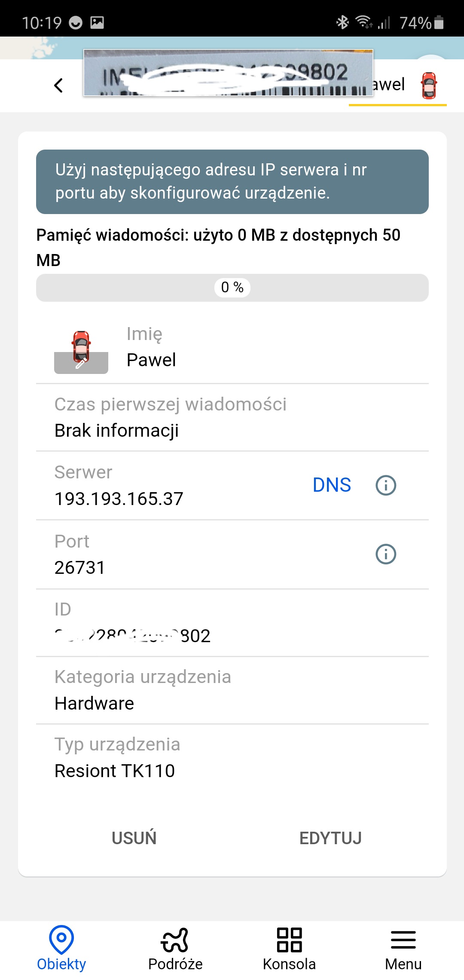Tap the Port info icon

(386, 554)
